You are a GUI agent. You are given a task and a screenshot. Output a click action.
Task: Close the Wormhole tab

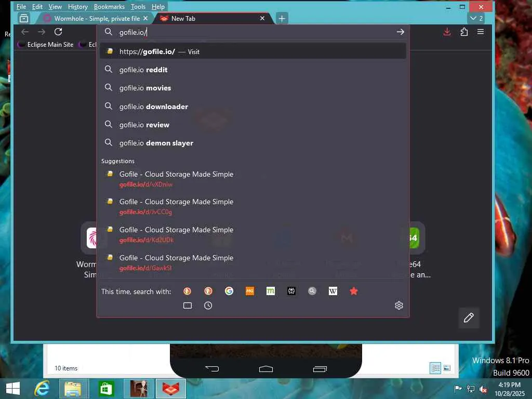145,18
